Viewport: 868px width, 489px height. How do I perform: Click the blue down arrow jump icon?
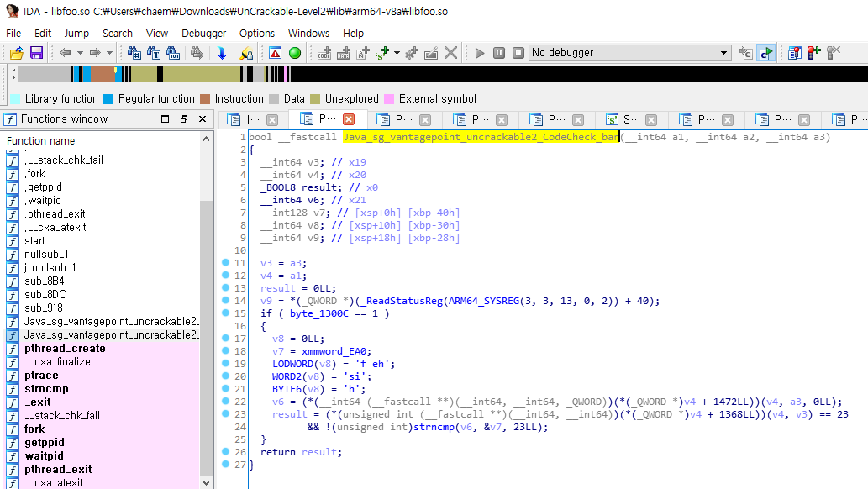pyautogui.click(x=222, y=53)
